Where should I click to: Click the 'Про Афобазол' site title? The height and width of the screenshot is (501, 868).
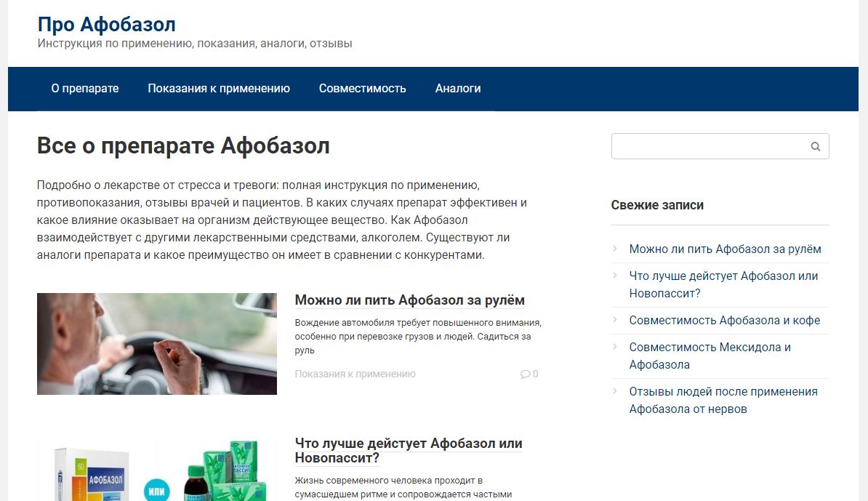tap(106, 24)
